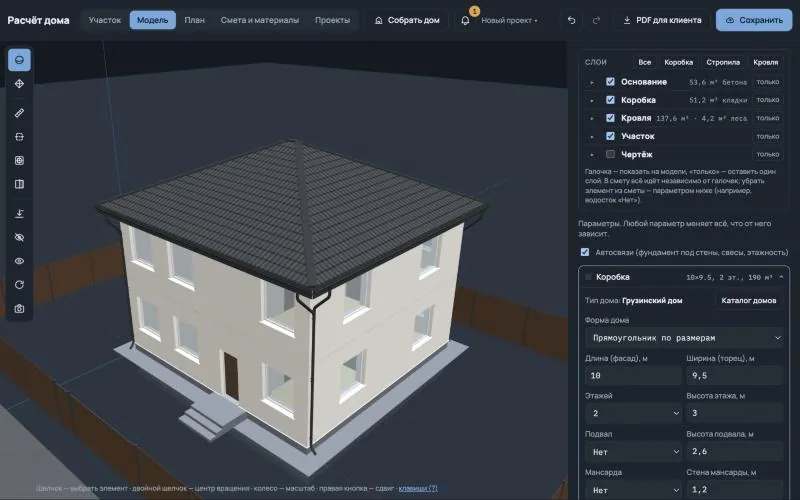Show only Основание layer via только
The height and width of the screenshot is (500, 800).
[767, 82]
